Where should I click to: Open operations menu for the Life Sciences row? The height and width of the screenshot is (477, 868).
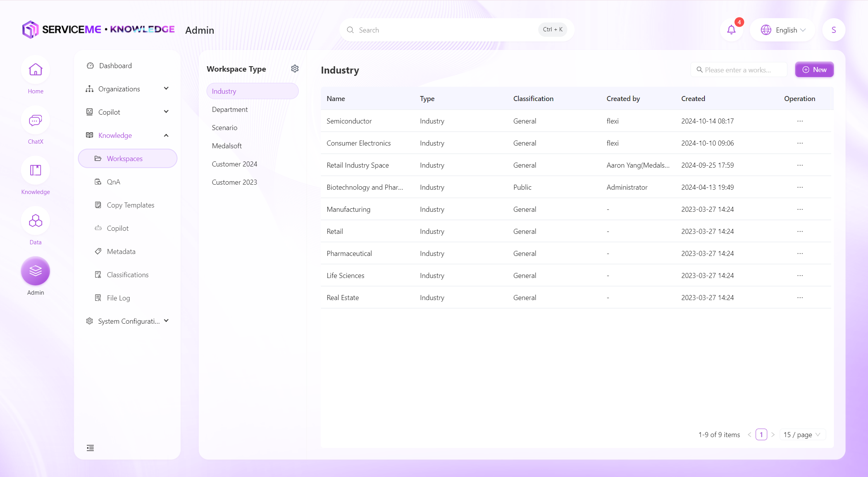(x=800, y=275)
